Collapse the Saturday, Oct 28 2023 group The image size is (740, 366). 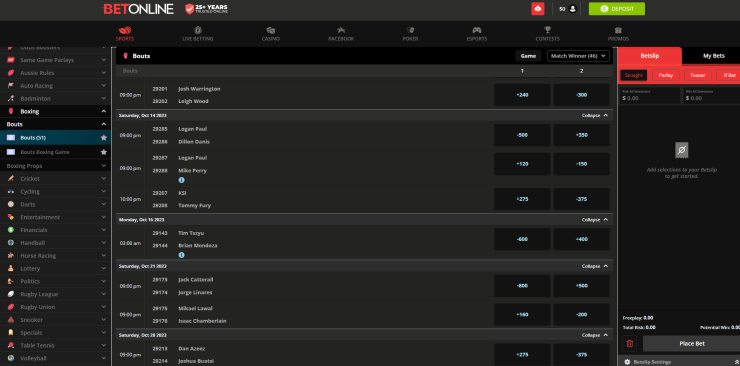pyautogui.click(x=595, y=335)
